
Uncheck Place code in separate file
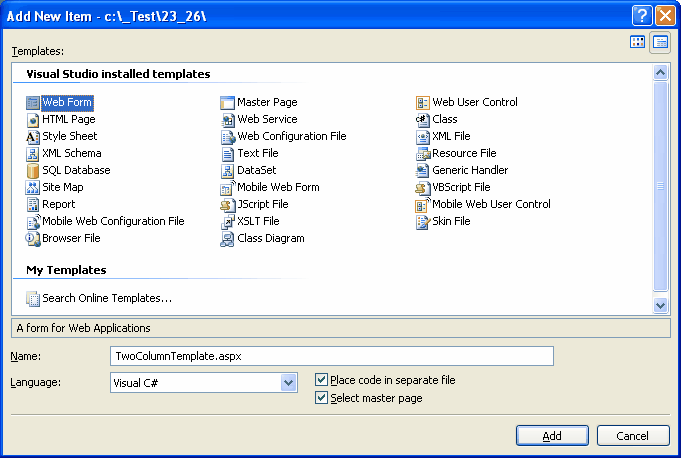pyautogui.click(x=321, y=380)
